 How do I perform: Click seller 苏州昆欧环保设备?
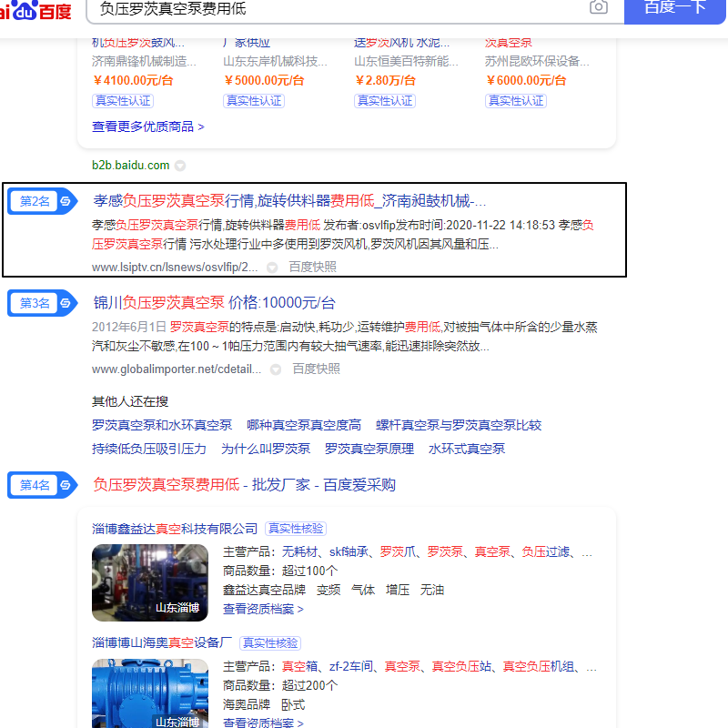(537, 61)
